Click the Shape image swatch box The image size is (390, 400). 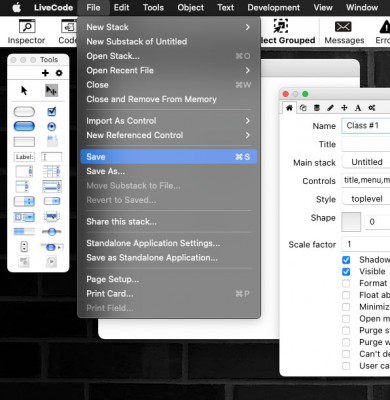point(351,222)
